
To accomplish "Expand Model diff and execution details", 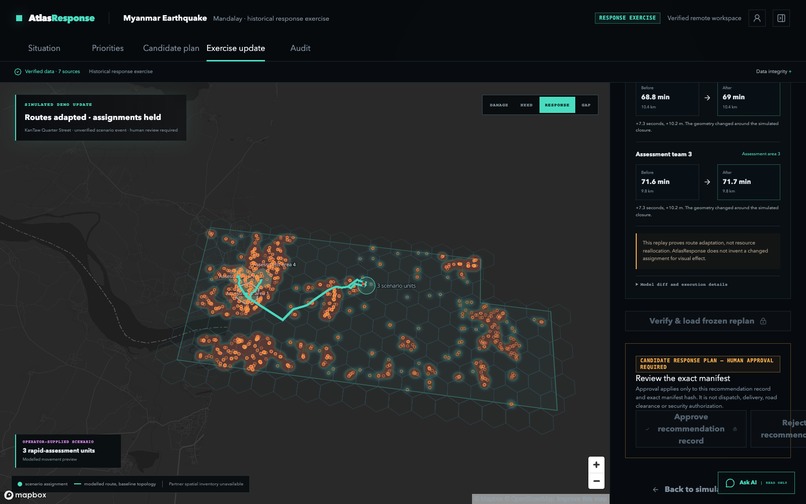I will (x=681, y=284).
